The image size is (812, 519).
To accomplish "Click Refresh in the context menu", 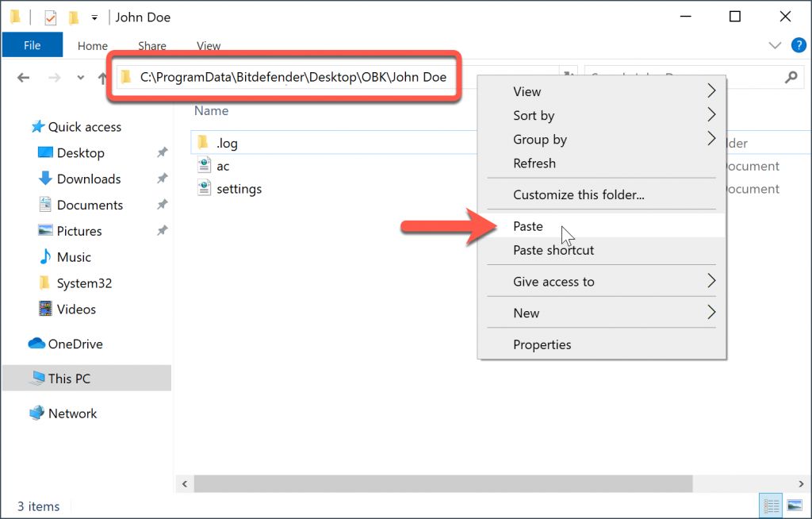I will click(x=534, y=163).
